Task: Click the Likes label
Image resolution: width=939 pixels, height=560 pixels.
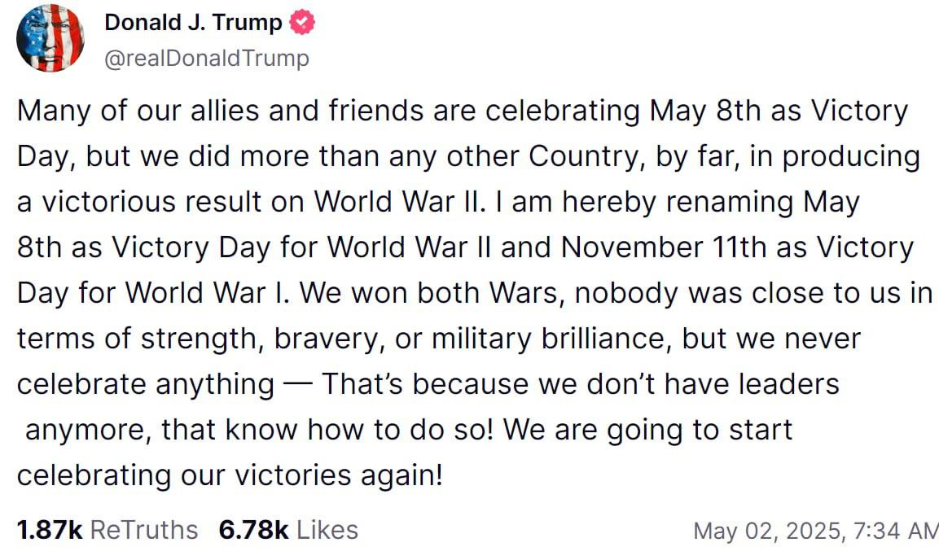Action: (x=327, y=530)
